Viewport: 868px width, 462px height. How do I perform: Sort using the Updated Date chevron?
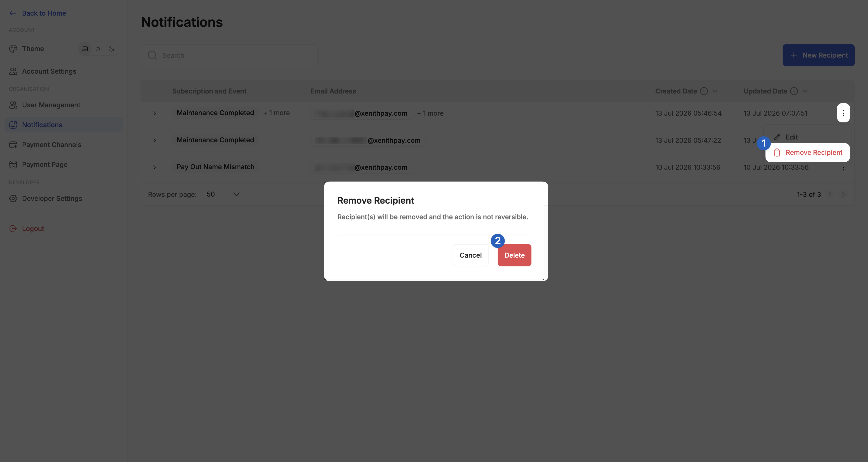coord(805,91)
